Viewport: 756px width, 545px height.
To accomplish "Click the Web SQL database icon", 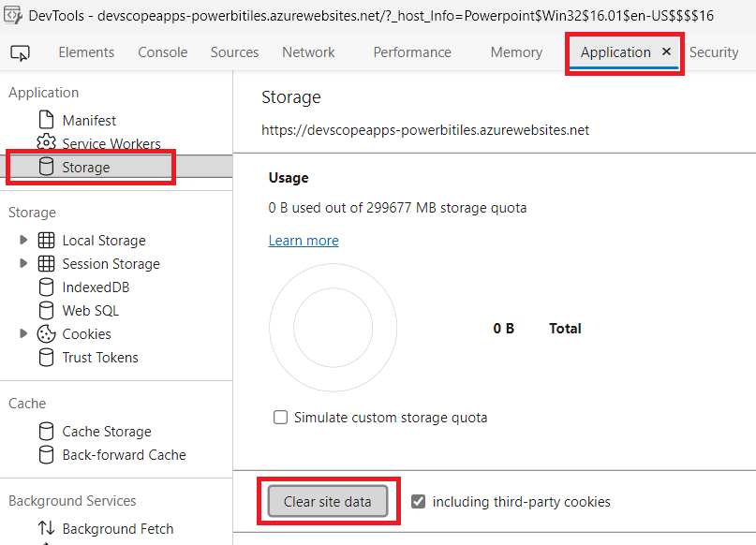I will pos(46,311).
